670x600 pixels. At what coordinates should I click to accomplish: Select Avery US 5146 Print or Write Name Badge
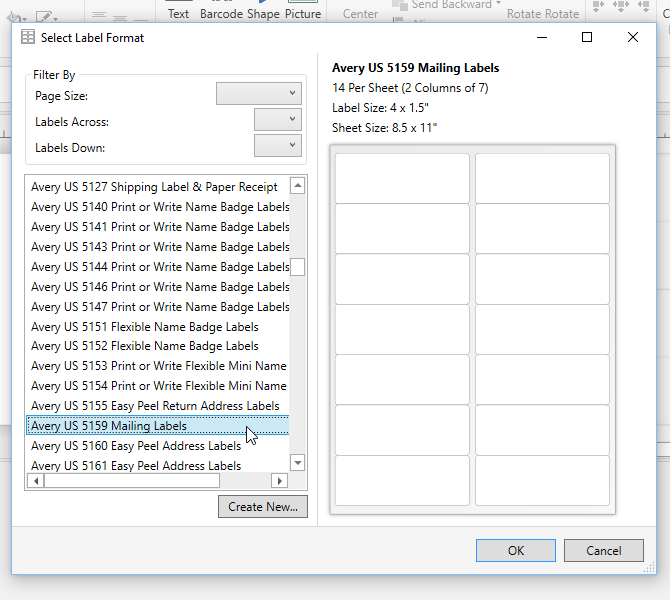(x=158, y=287)
